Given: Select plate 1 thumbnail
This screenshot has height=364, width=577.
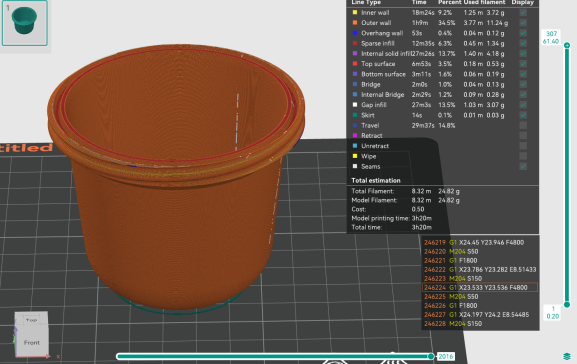Looking at the screenshot, I should coord(25,23).
